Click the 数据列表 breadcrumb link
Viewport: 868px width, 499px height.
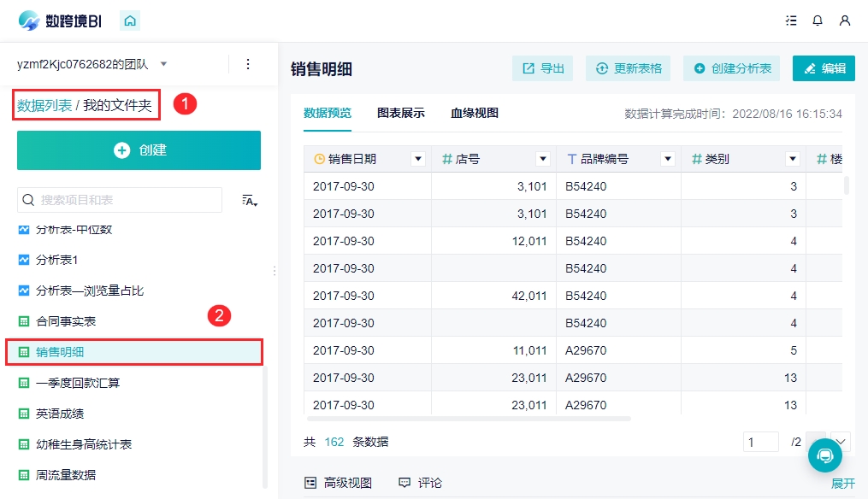tap(44, 106)
